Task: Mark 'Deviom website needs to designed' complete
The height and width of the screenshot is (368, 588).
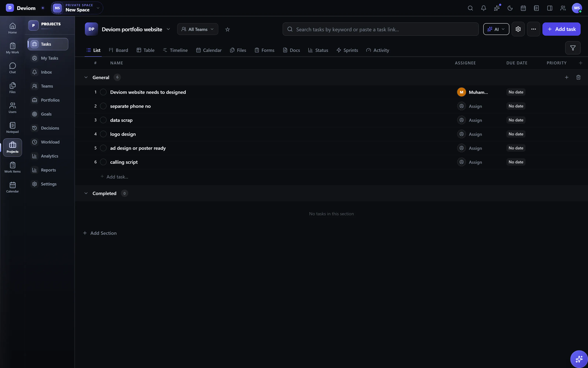Action: [103, 92]
